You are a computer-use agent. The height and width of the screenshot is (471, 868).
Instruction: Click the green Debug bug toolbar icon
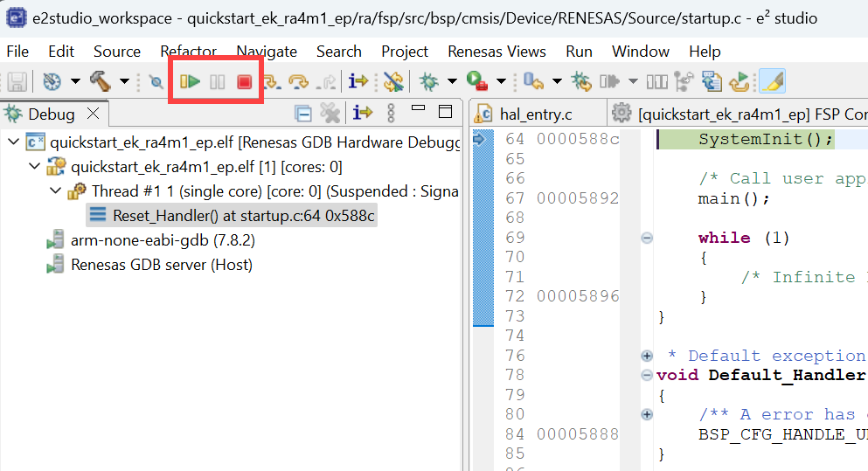[428, 81]
